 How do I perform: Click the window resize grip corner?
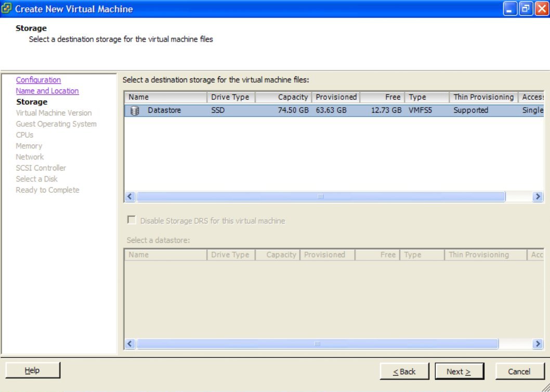click(545, 387)
